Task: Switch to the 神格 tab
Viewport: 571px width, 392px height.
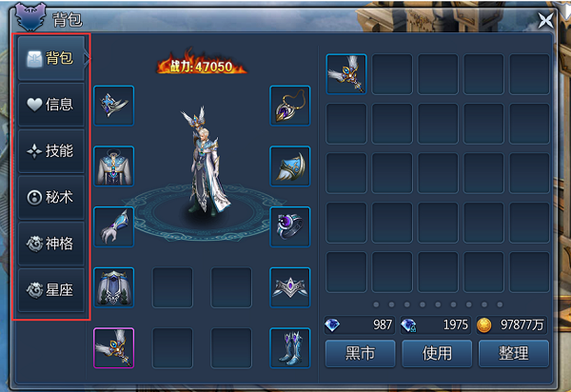Action: (51, 244)
